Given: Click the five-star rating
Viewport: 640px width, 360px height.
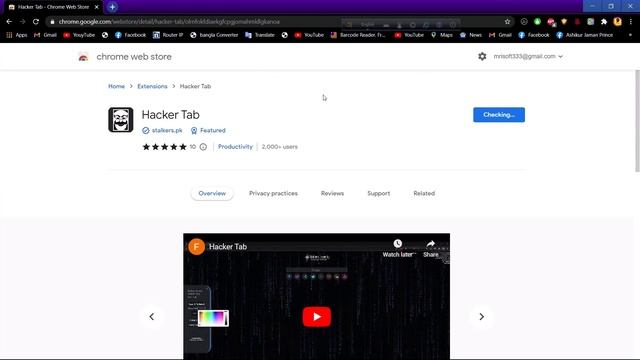Looking at the screenshot, I should coord(164,147).
